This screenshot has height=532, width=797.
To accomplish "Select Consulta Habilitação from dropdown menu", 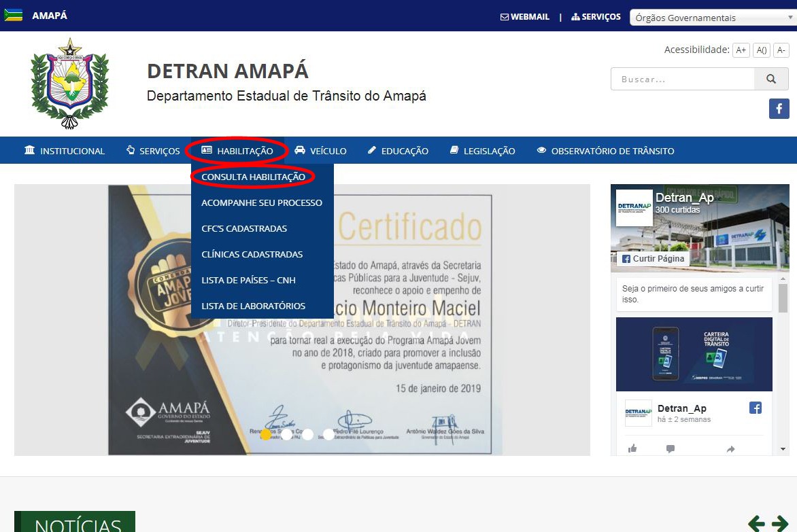I will point(253,177).
